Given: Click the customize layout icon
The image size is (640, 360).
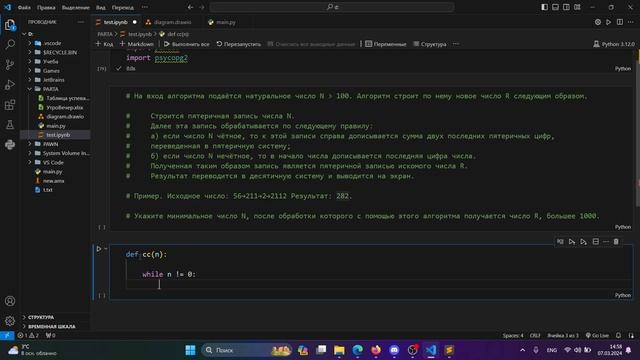Looking at the screenshot, I should [577, 7].
